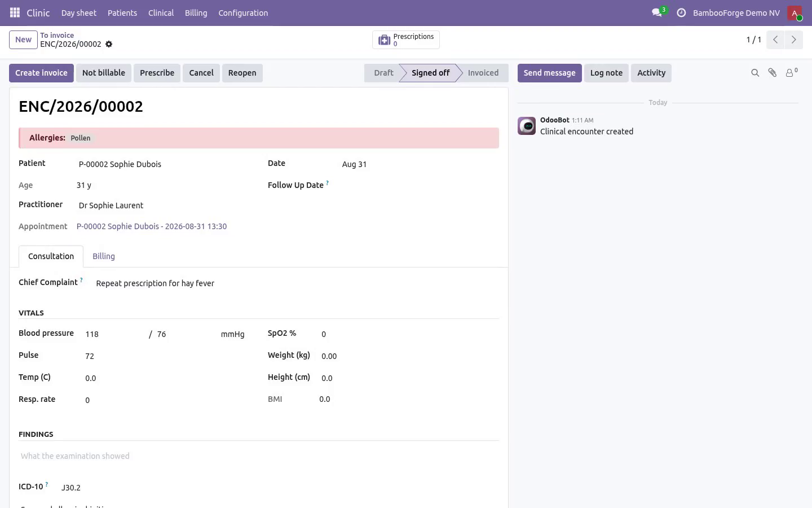Open the Patients menu

(122, 13)
